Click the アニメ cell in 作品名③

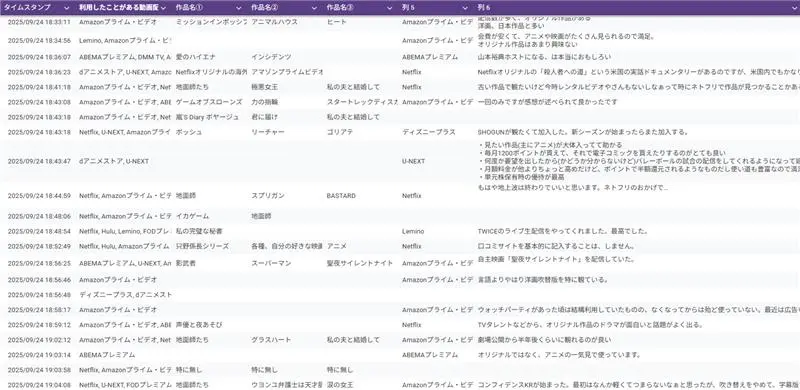[x=337, y=247]
